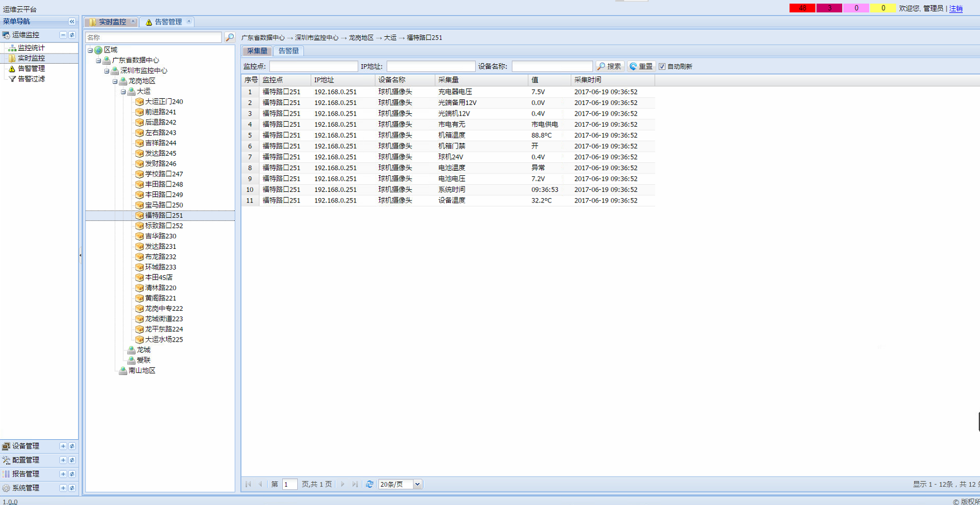Click the IP地址 filter input field
Image resolution: width=980 pixels, height=505 pixels.
point(431,66)
